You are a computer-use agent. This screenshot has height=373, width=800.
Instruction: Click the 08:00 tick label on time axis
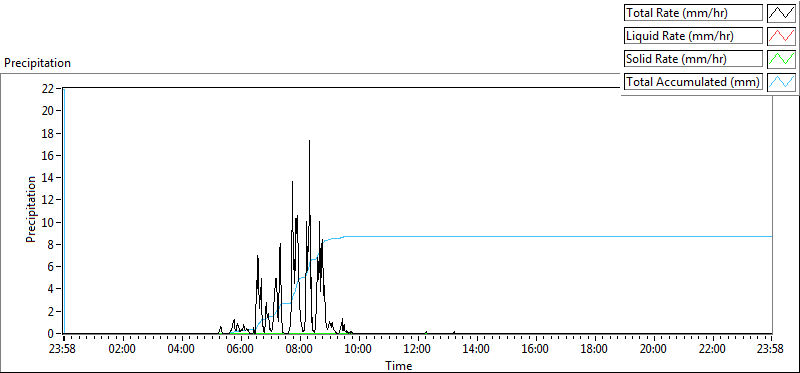299,350
